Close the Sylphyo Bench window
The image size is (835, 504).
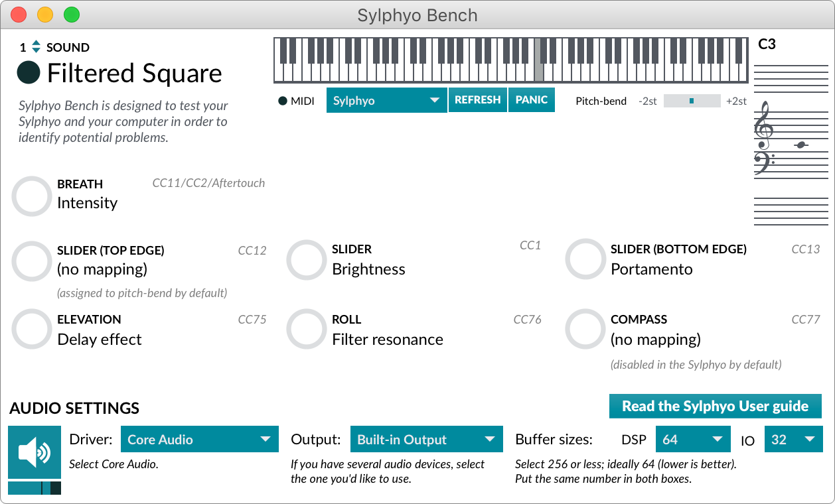(18, 15)
